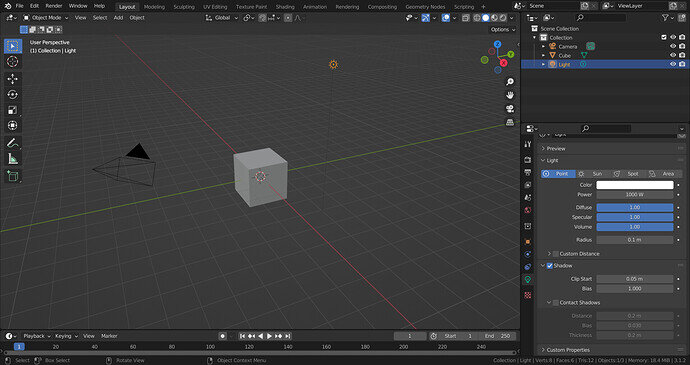The height and width of the screenshot is (365, 690).
Task: Select the Select Box tool
Action: 13,46
